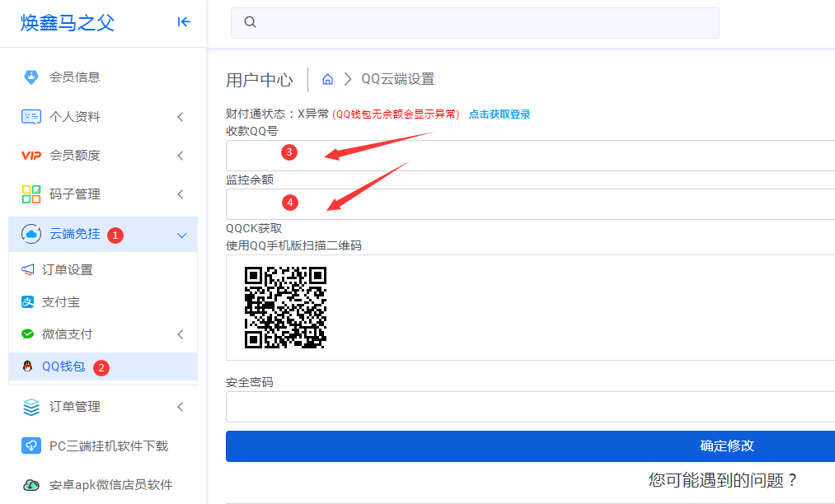This screenshot has width=835, height=504.
Task: Expand the 码子管理 submenu chevron
Action: tap(181, 194)
